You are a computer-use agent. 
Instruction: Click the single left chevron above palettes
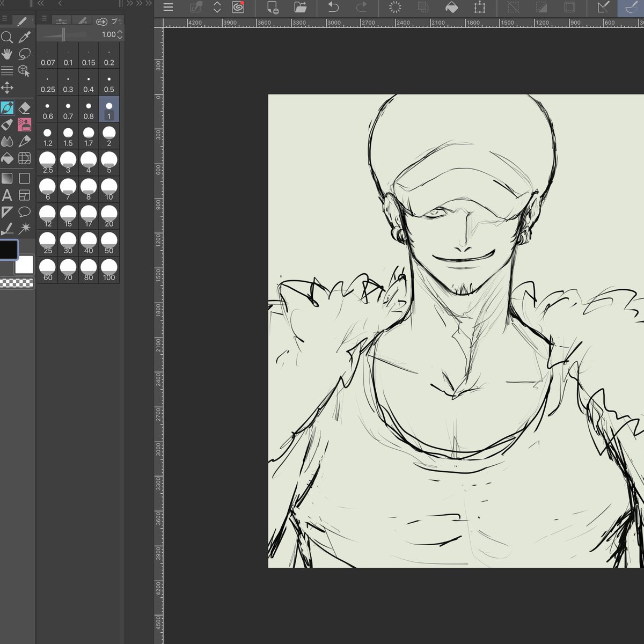pyautogui.click(x=60, y=4)
